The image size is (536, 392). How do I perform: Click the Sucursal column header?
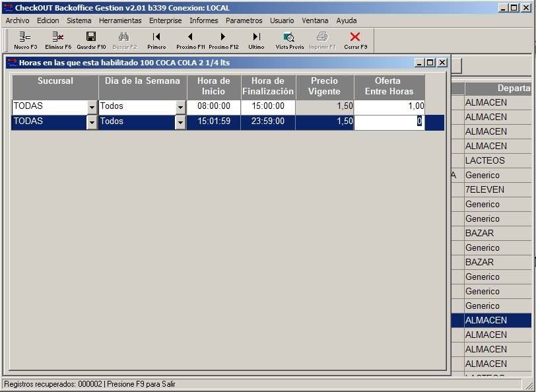[55, 87]
